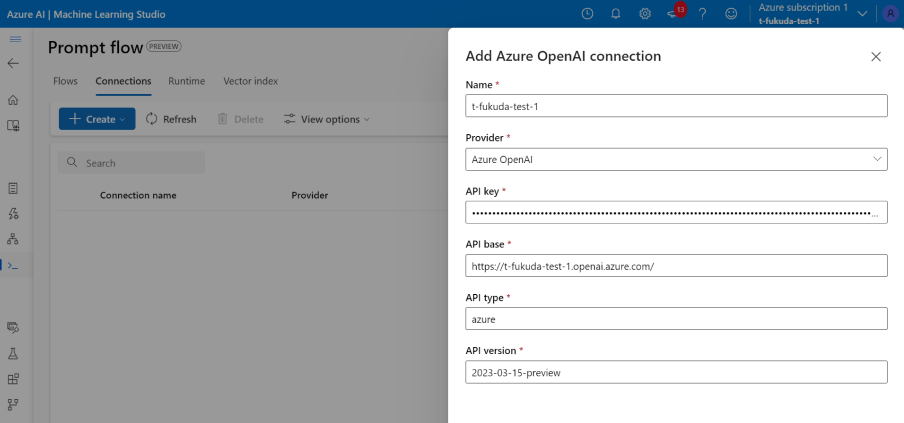The height and width of the screenshot is (423, 904).
Task: Switch to the Runtime tab
Action: (x=187, y=81)
